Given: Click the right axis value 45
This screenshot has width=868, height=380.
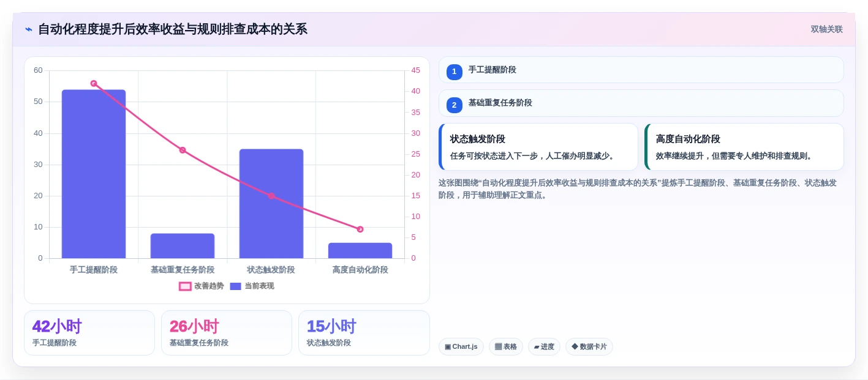Looking at the screenshot, I should (415, 70).
